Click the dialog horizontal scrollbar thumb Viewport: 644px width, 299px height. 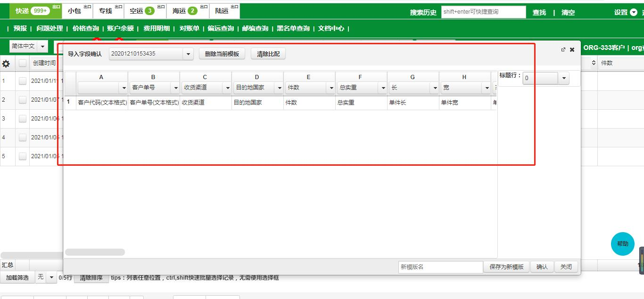tap(95, 252)
